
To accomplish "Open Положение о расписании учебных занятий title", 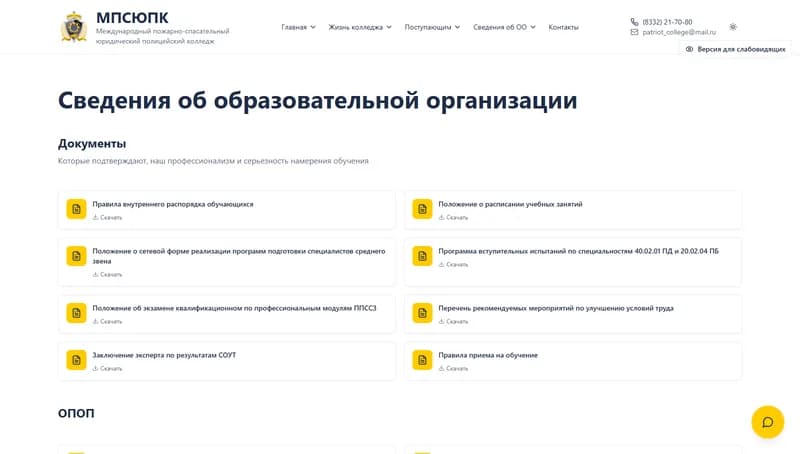I will coord(510,204).
